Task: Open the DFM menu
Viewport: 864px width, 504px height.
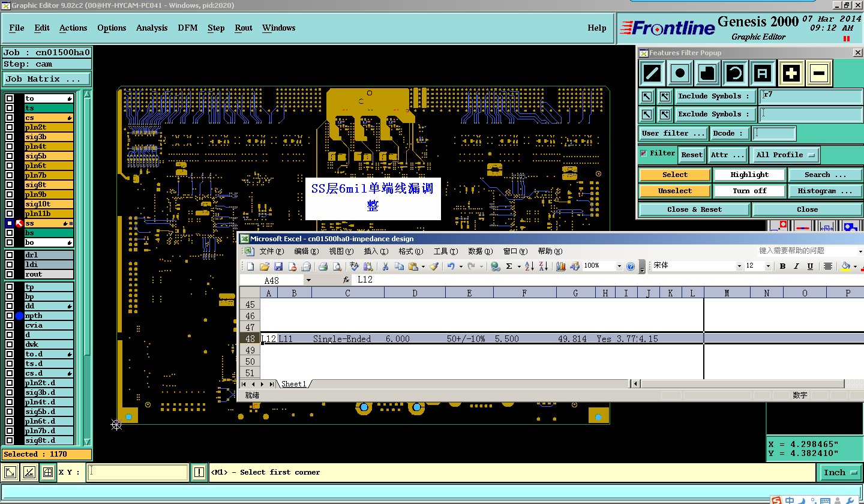Action: click(187, 28)
